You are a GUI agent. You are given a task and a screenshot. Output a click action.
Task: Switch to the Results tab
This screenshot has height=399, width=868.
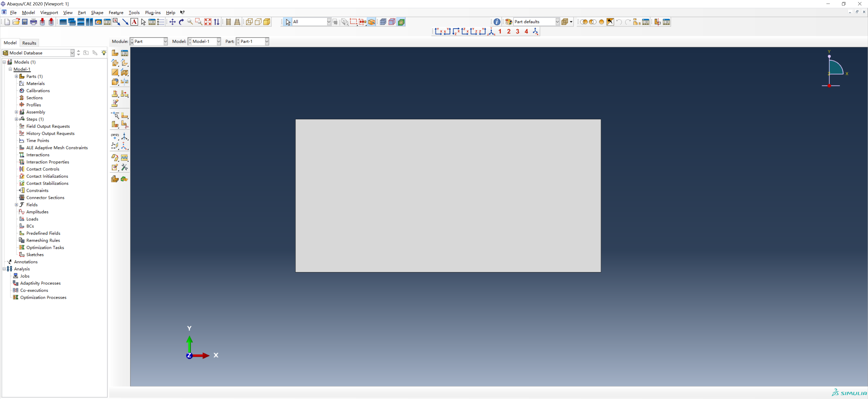(x=29, y=43)
